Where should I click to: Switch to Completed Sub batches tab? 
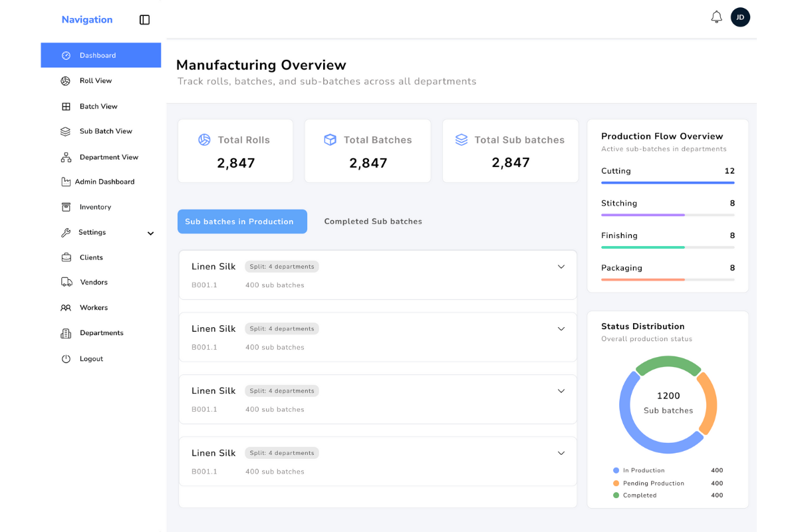tap(373, 221)
